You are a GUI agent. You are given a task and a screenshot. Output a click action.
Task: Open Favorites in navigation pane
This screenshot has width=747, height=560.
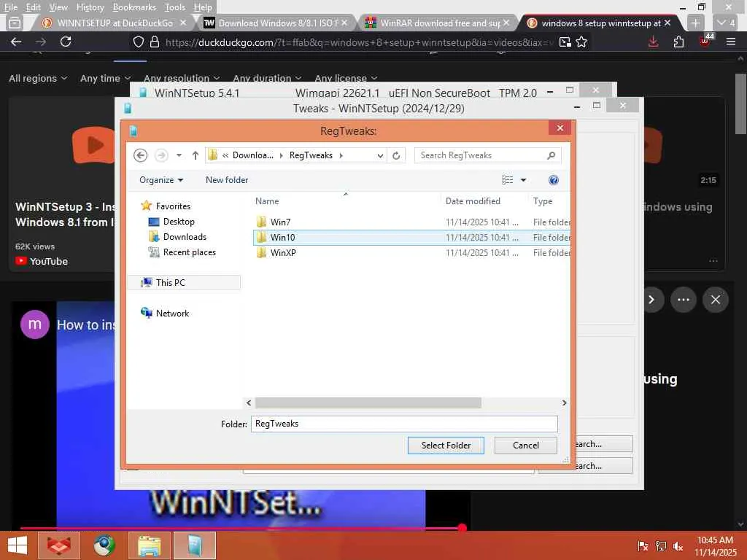tap(166, 206)
